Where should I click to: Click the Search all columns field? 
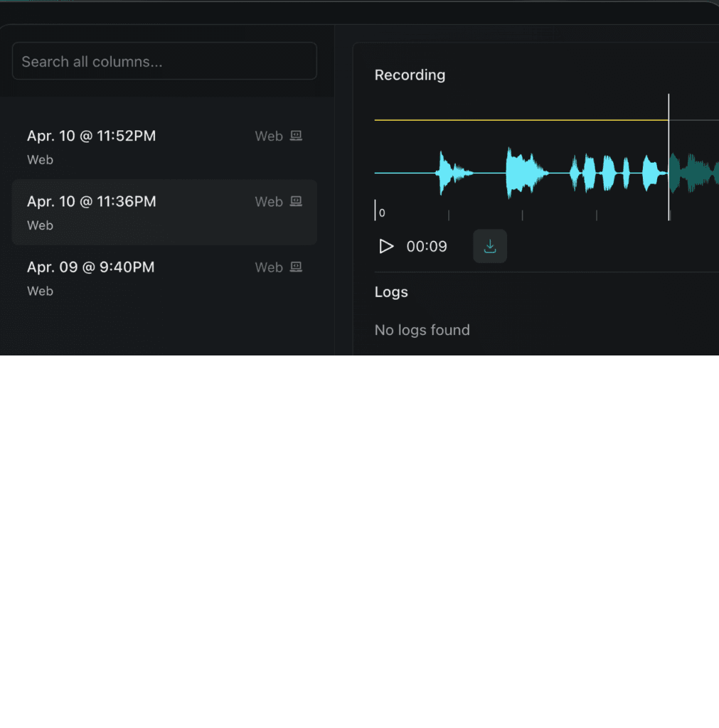click(164, 61)
